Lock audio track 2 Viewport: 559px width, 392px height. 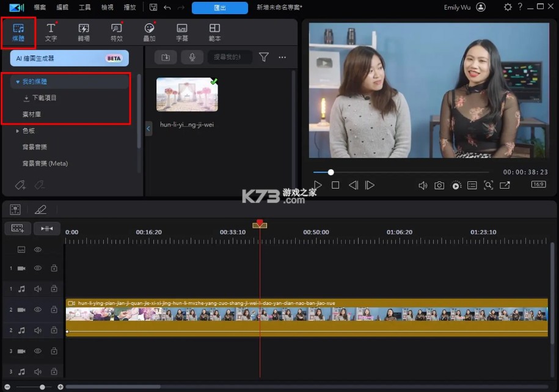[x=54, y=330]
